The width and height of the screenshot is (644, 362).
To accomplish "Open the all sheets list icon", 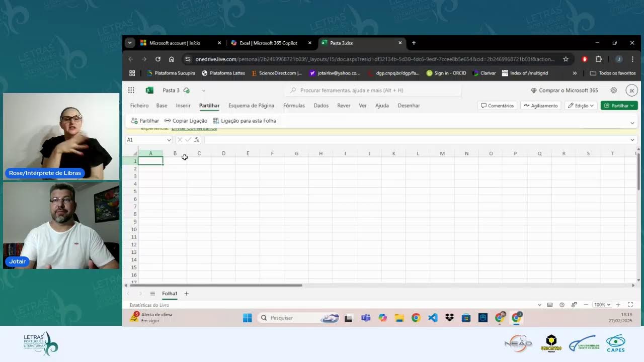I will [x=152, y=294].
